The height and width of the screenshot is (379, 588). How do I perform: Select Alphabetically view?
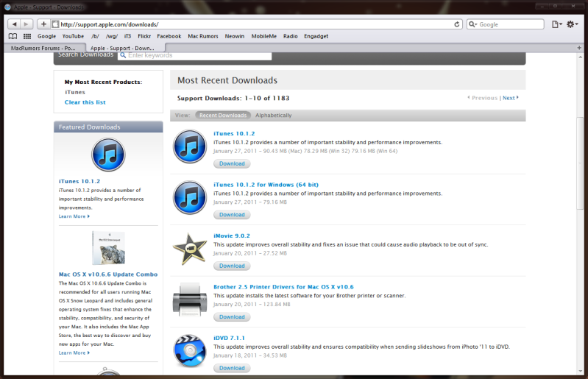[273, 116]
